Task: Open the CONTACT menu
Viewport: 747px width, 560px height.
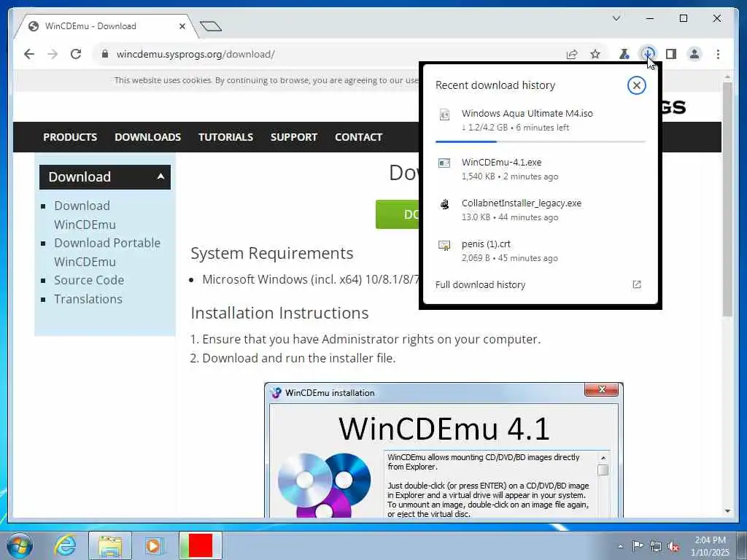Action: point(359,137)
